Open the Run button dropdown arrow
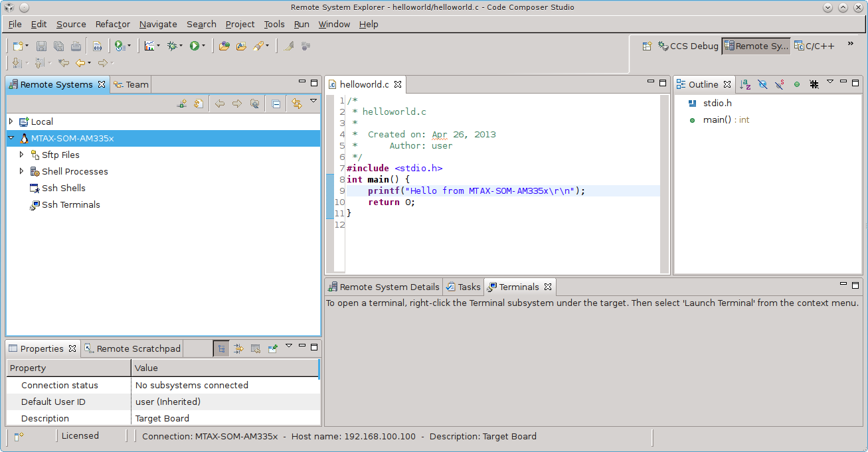868x452 pixels. pos(204,46)
